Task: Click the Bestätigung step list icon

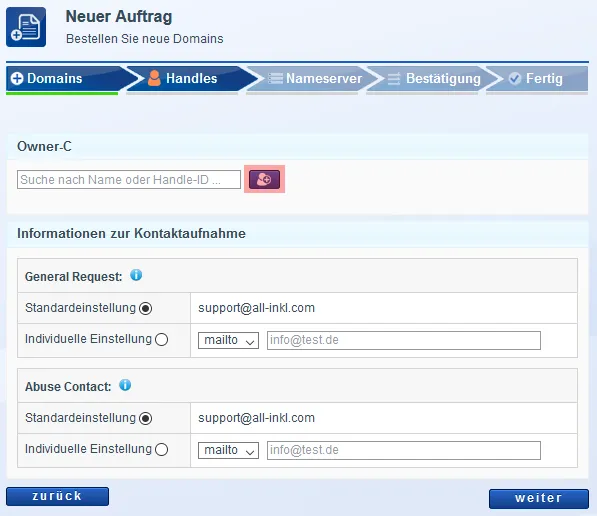Action: 394,78
